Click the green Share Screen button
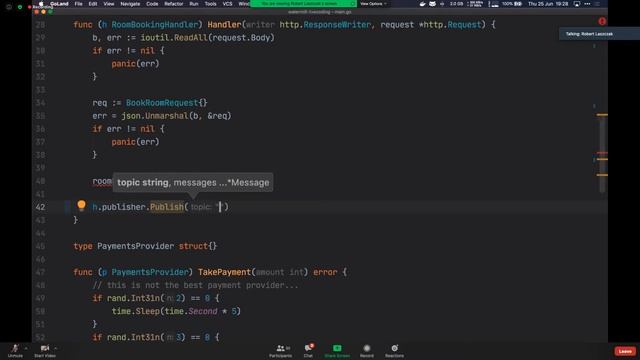Image resolution: width=640 pixels, height=360 pixels. (337, 351)
